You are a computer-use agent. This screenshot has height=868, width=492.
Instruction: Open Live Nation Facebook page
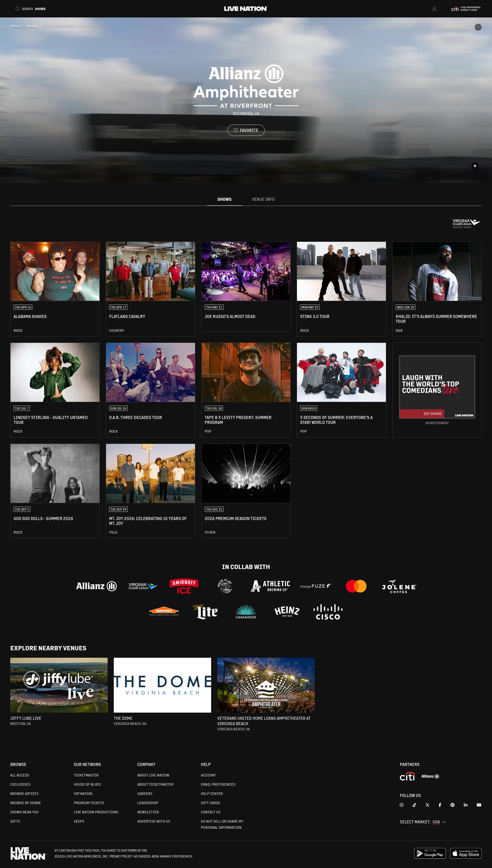point(440,805)
